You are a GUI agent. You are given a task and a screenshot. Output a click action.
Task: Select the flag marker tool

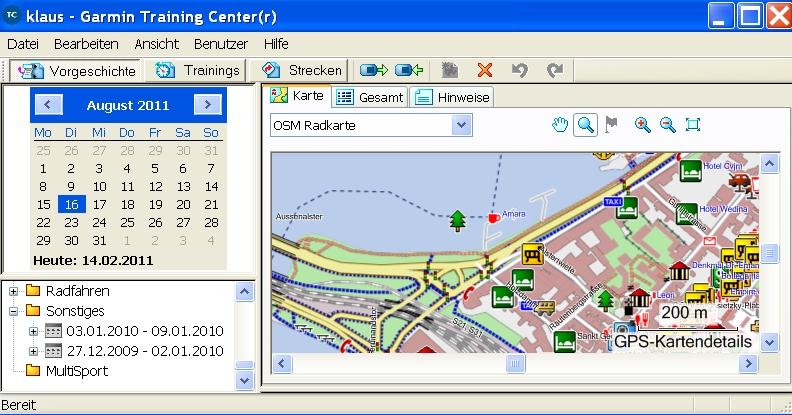click(x=611, y=124)
